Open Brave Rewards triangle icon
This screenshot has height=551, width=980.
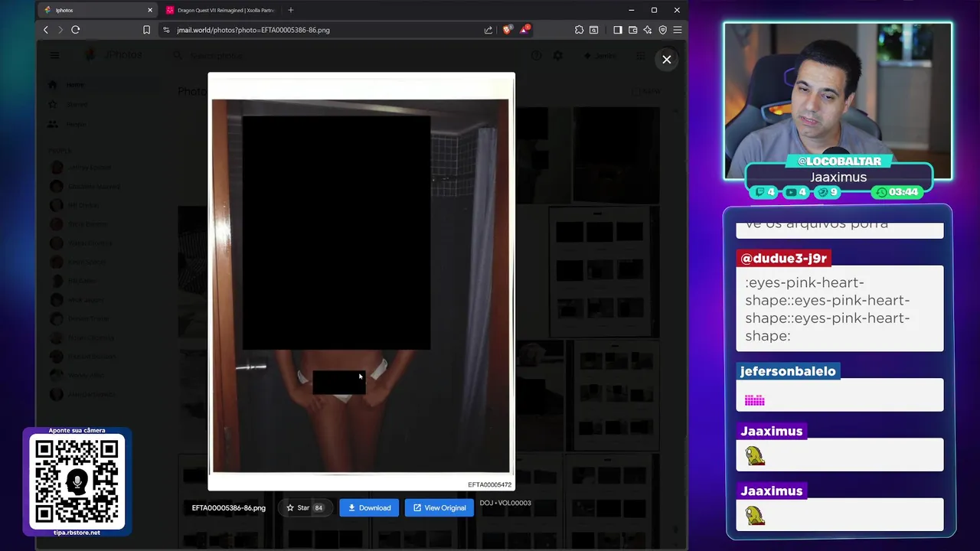[x=524, y=30]
